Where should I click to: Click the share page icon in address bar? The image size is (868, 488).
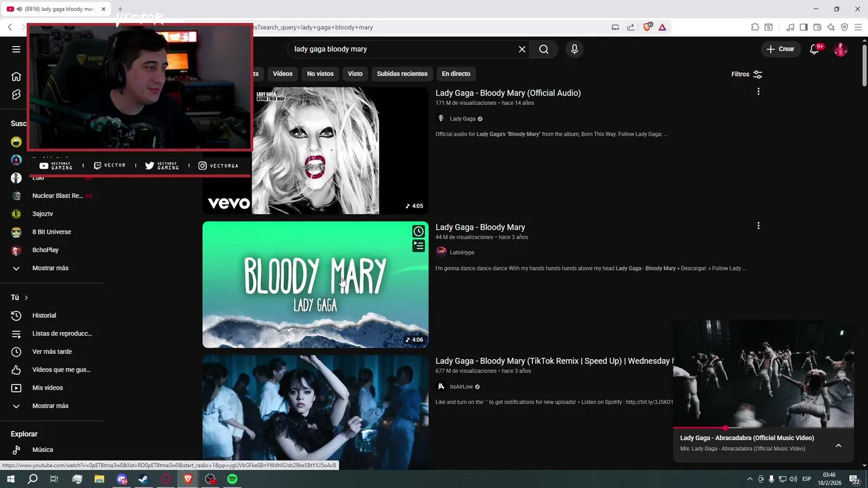pyautogui.click(x=631, y=27)
